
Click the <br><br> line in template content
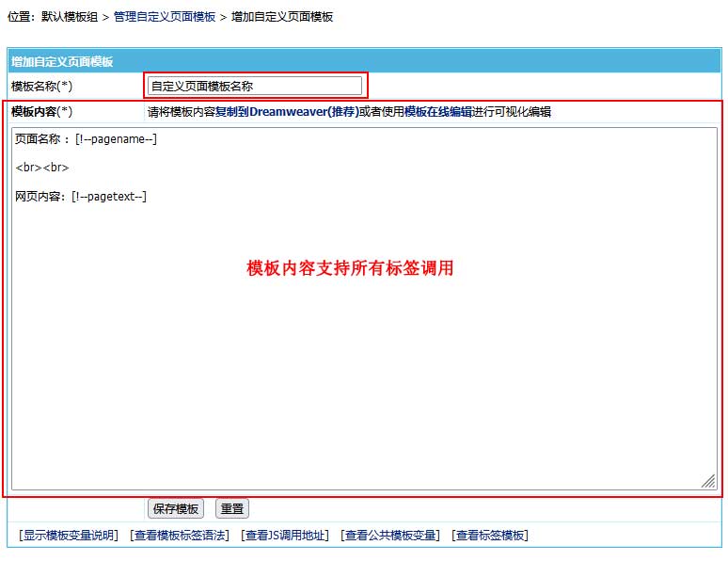pyautogui.click(x=42, y=168)
